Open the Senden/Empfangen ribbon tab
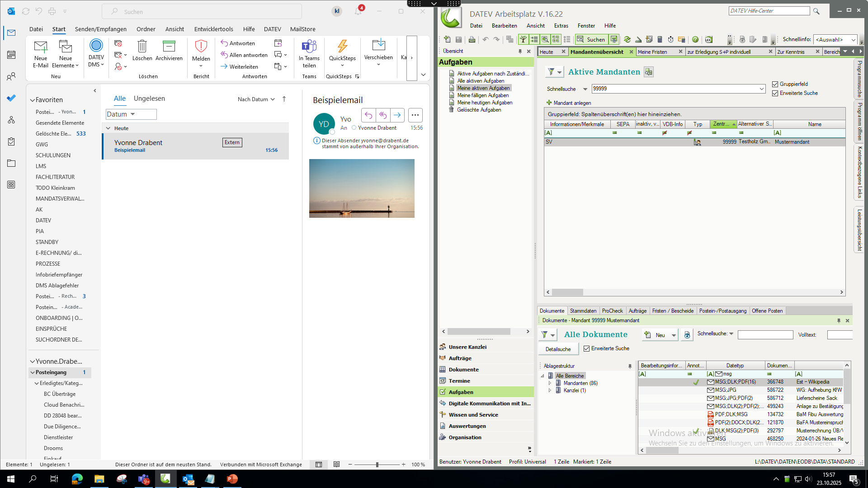The image size is (868, 488). [x=100, y=29]
